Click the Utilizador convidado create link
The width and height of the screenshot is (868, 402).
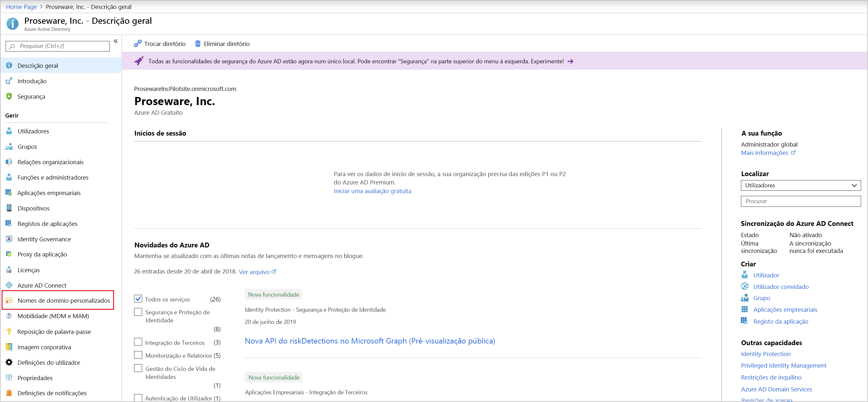[x=781, y=286]
